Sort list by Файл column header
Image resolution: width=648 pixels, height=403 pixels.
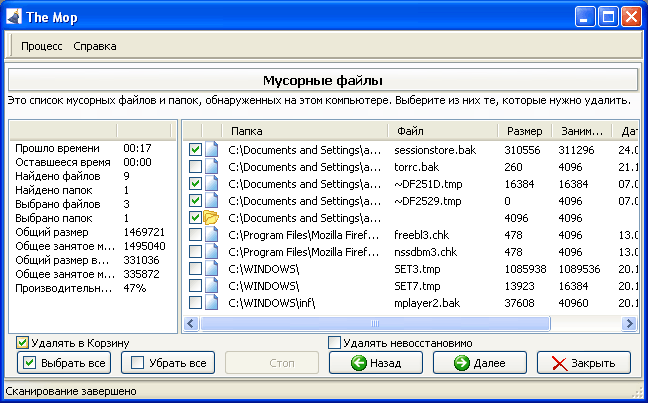pos(443,131)
